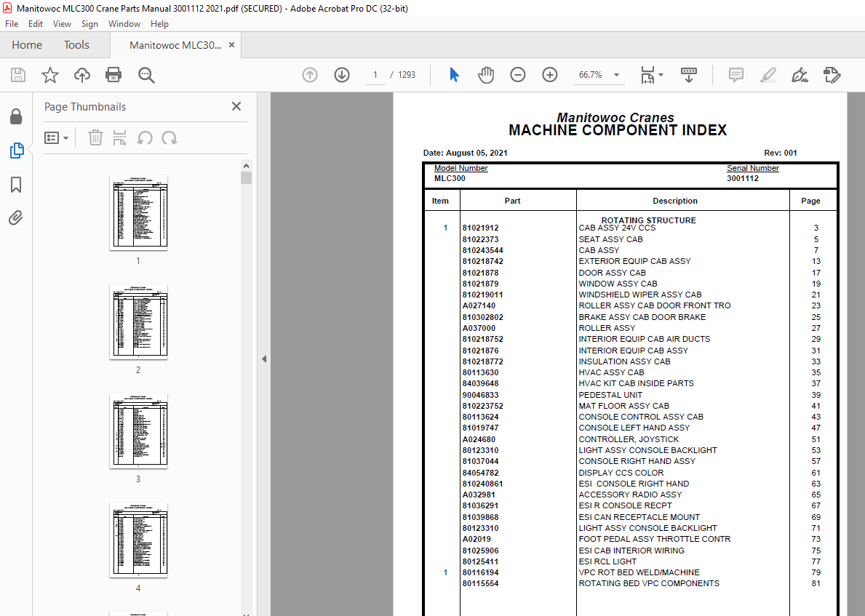The height and width of the screenshot is (616, 865).
Task: Click the insert page break icon
Action: [x=120, y=137]
